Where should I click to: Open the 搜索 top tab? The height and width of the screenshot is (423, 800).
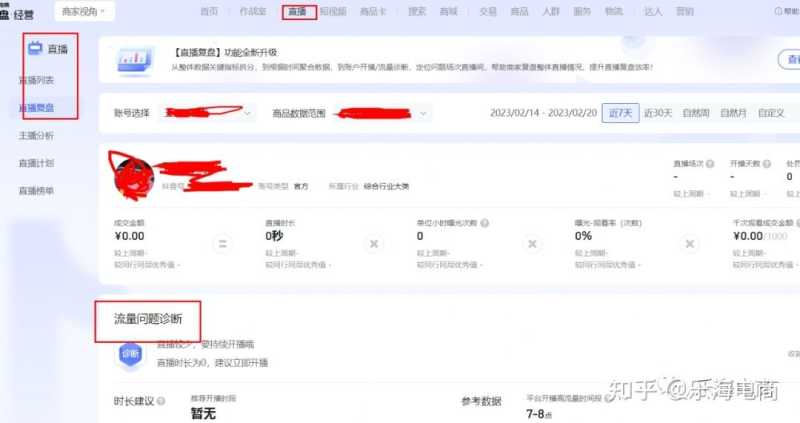[417, 12]
